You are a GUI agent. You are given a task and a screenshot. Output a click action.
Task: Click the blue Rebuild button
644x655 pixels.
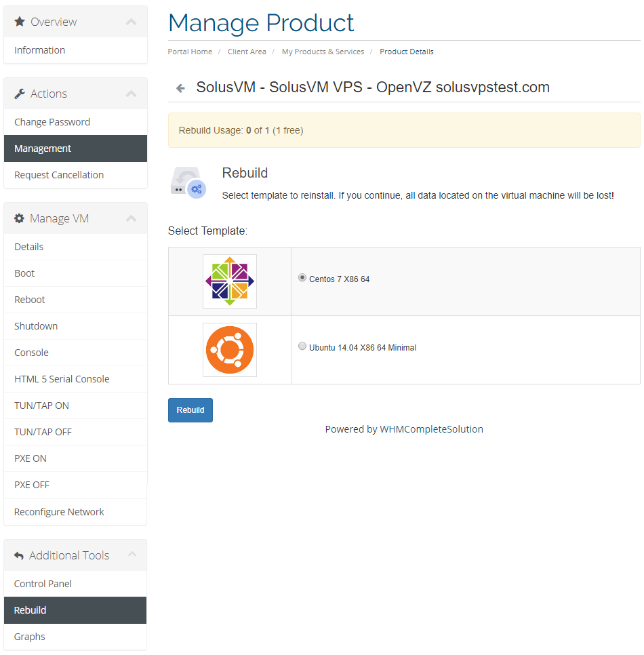tap(190, 410)
